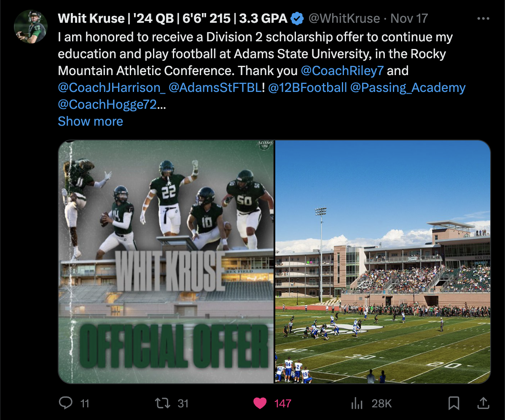Open the Nov 17 post timestamp

tap(409, 19)
